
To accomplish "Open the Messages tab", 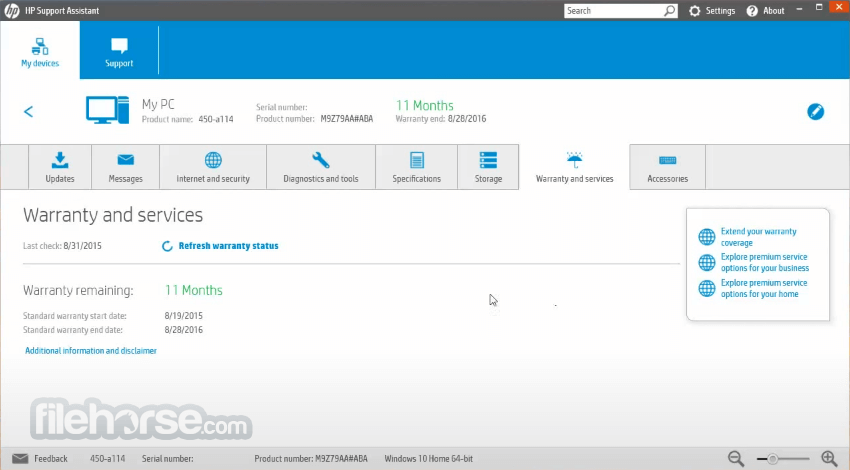I will tap(125, 167).
